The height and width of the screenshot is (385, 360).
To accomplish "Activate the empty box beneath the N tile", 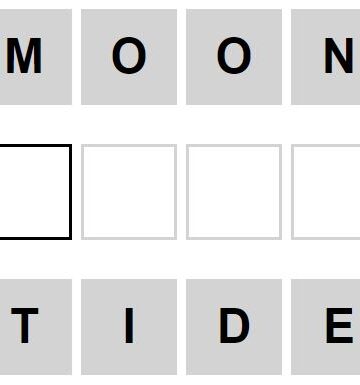I will (x=326, y=192).
